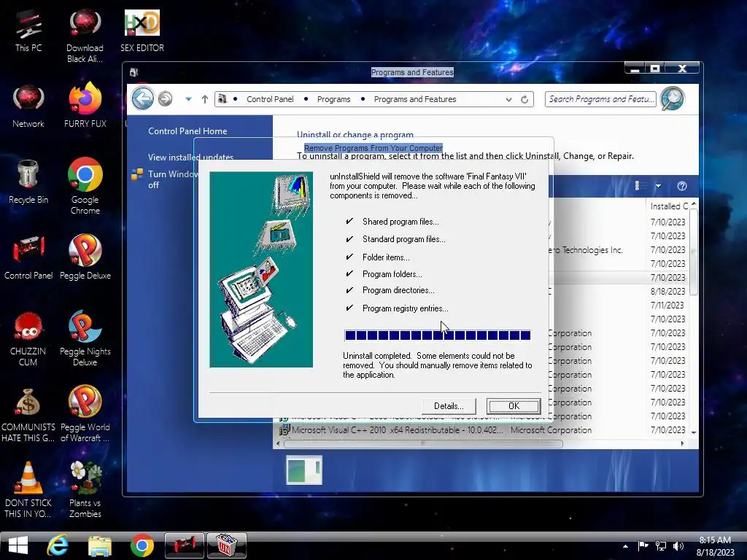This screenshot has width=747, height=560.
Task: Open the help question mark button
Action: 682,186
